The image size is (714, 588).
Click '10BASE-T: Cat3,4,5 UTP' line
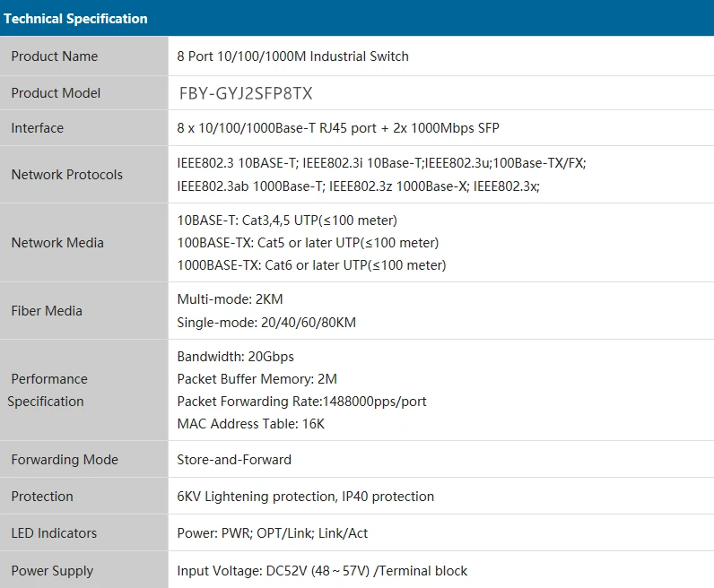287,220
